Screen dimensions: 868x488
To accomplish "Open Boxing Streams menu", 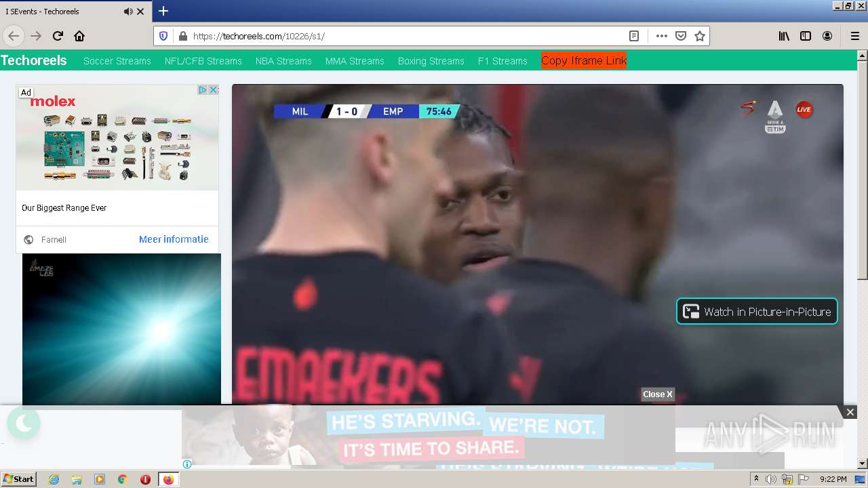I will coord(431,61).
